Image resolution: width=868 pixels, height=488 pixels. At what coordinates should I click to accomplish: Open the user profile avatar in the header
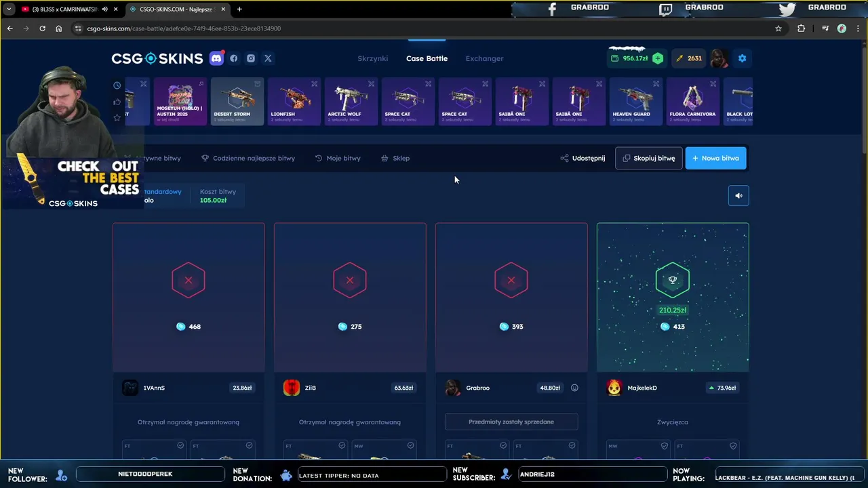[x=719, y=58]
